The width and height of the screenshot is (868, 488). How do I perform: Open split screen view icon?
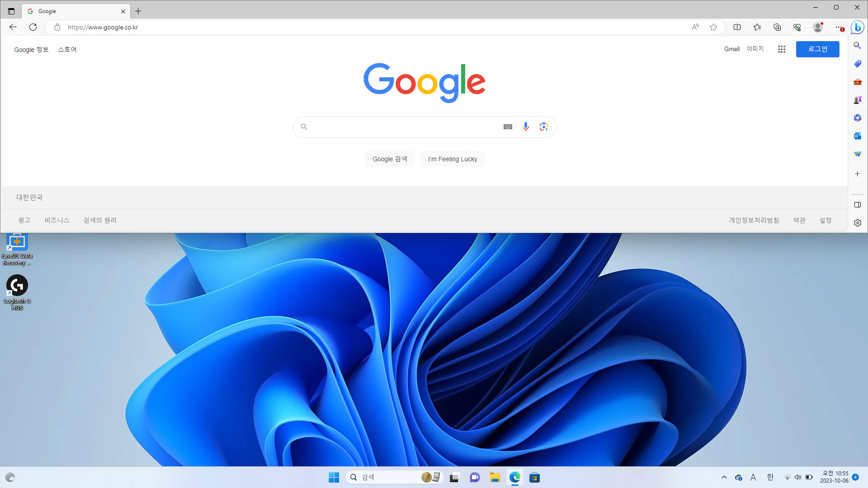click(x=737, y=27)
